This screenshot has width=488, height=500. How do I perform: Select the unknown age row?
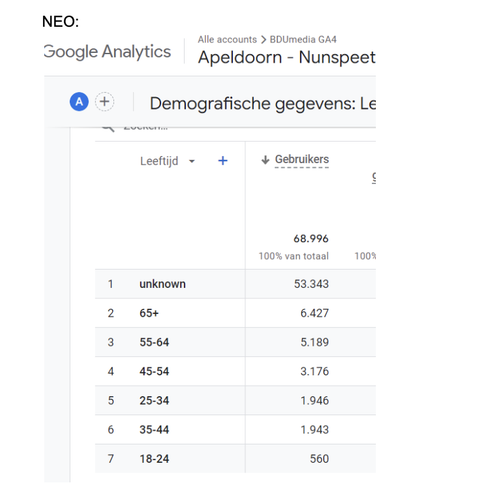(235, 284)
